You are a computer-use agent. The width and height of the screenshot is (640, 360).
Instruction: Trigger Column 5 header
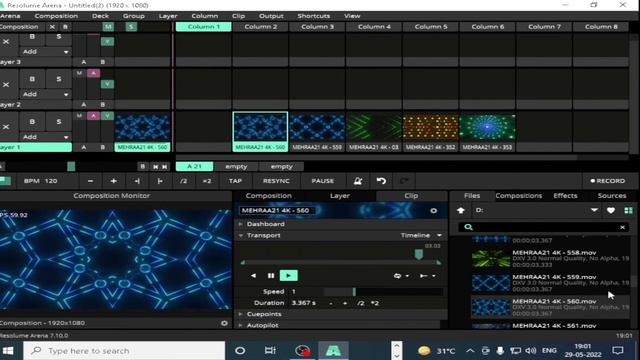click(x=431, y=27)
